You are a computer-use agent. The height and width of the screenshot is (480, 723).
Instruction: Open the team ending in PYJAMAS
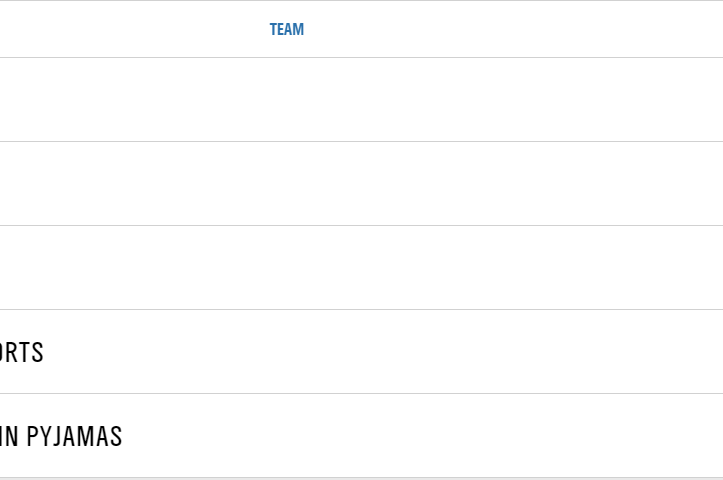(x=60, y=436)
